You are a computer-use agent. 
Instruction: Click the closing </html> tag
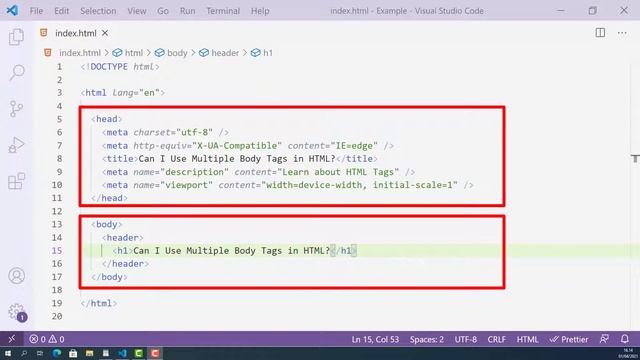[99, 303]
